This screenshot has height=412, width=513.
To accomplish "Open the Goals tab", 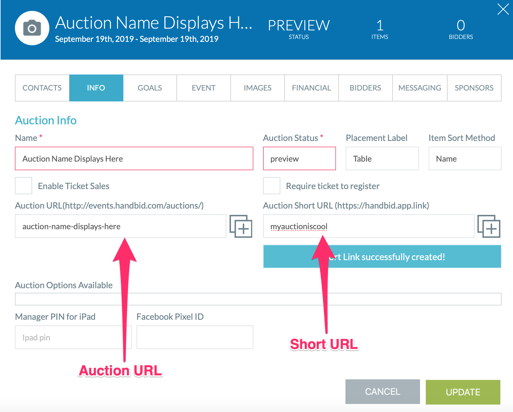I will [150, 88].
